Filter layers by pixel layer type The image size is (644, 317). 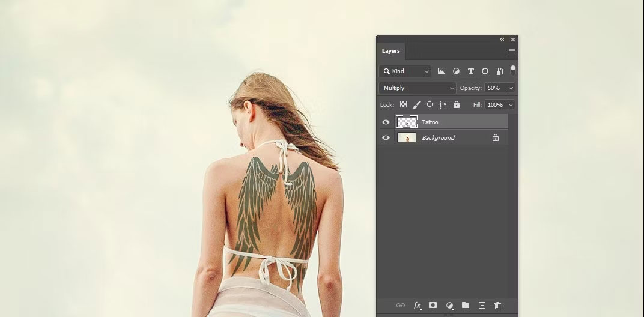coord(442,71)
